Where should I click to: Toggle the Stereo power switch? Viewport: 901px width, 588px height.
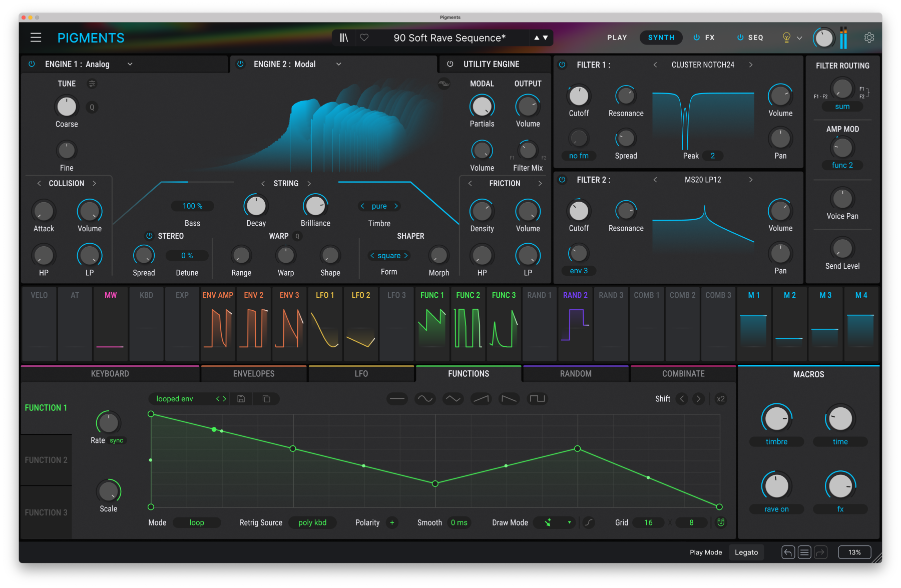click(149, 236)
